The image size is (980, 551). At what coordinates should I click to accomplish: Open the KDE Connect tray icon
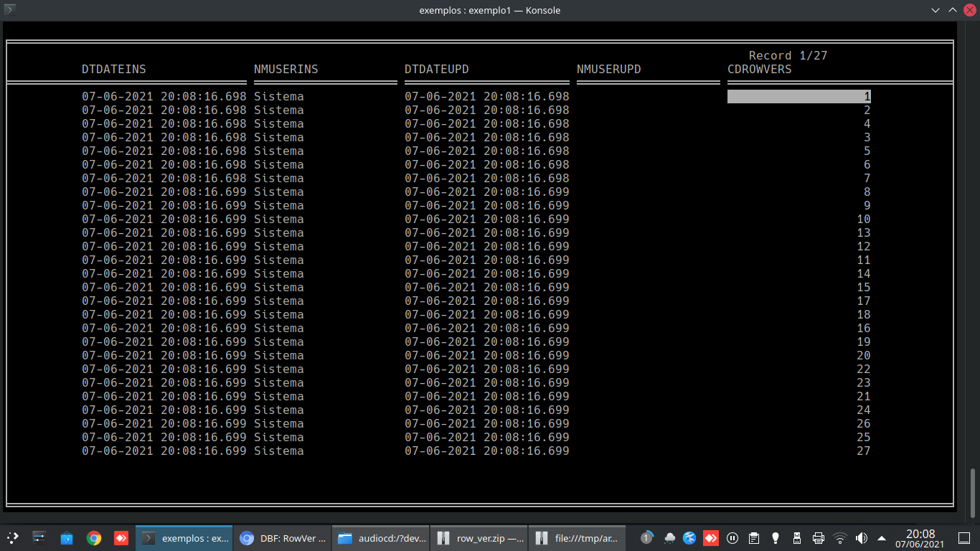click(689, 537)
